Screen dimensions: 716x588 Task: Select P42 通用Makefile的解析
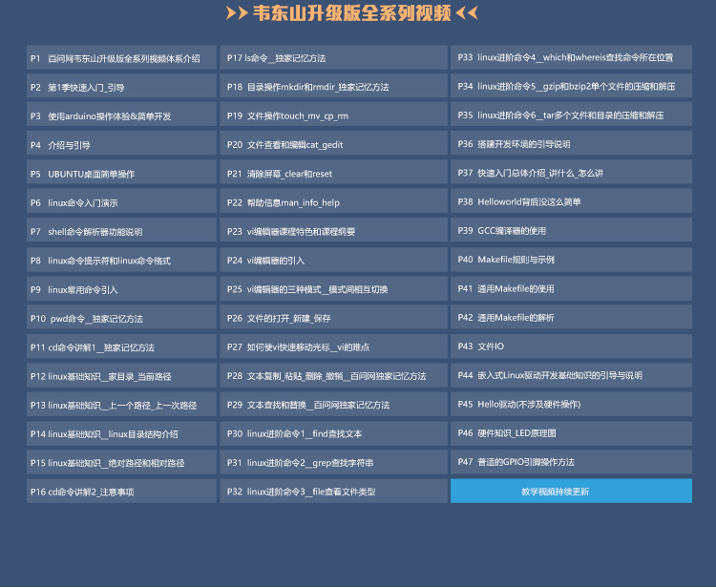click(571, 317)
